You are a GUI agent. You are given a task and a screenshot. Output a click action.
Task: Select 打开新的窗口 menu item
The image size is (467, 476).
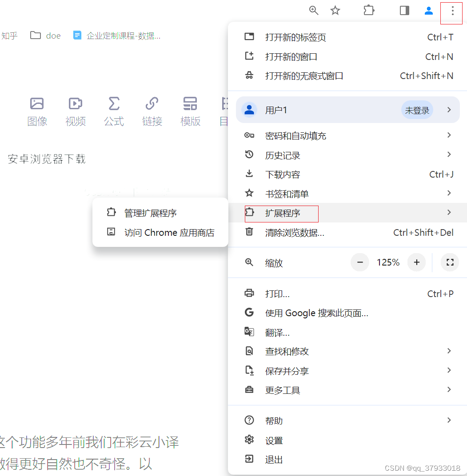(347, 57)
